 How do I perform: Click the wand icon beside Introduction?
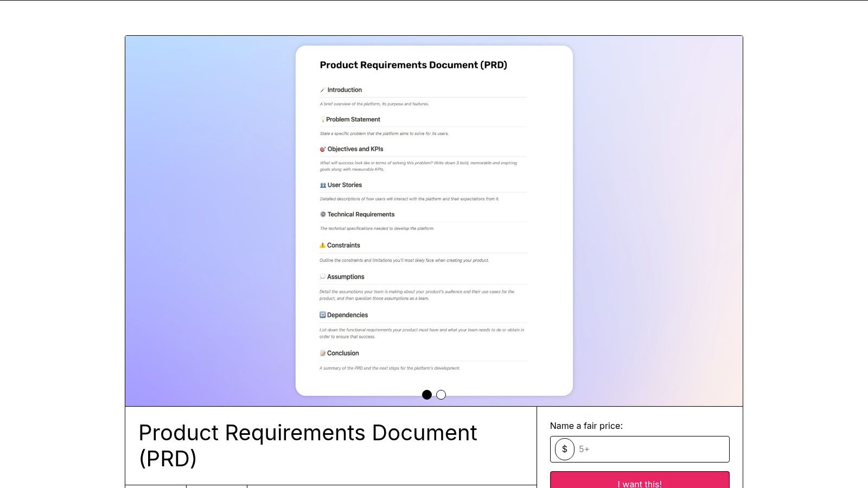[322, 90]
